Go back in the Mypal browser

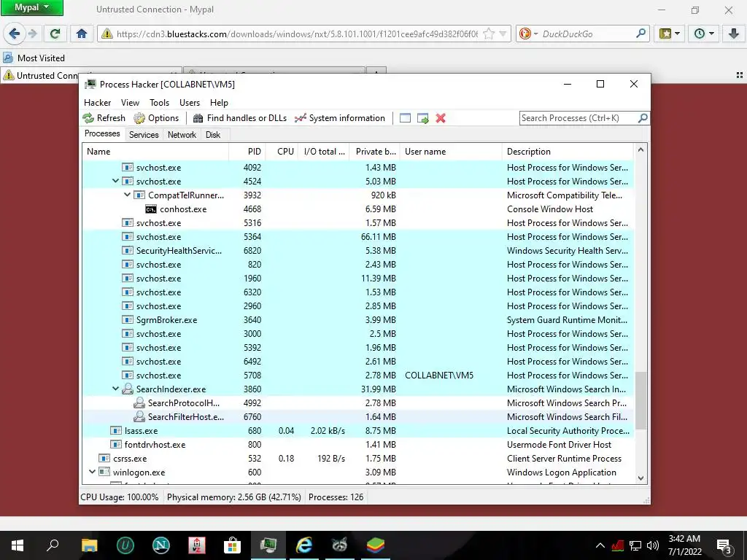tap(15, 34)
